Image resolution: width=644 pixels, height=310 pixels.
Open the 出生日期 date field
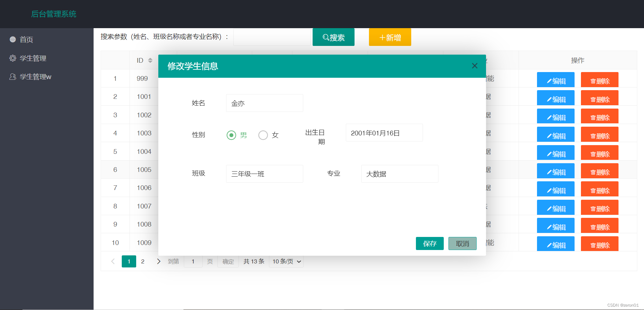(384, 133)
